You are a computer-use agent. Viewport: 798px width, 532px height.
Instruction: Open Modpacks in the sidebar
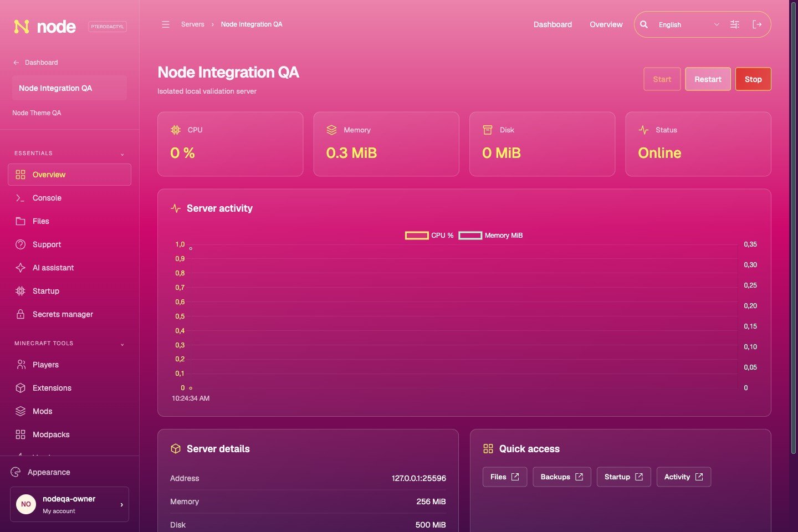tap(69, 434)
